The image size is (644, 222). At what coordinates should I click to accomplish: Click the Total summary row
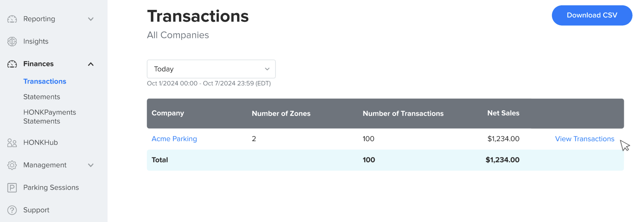[160, 160]
